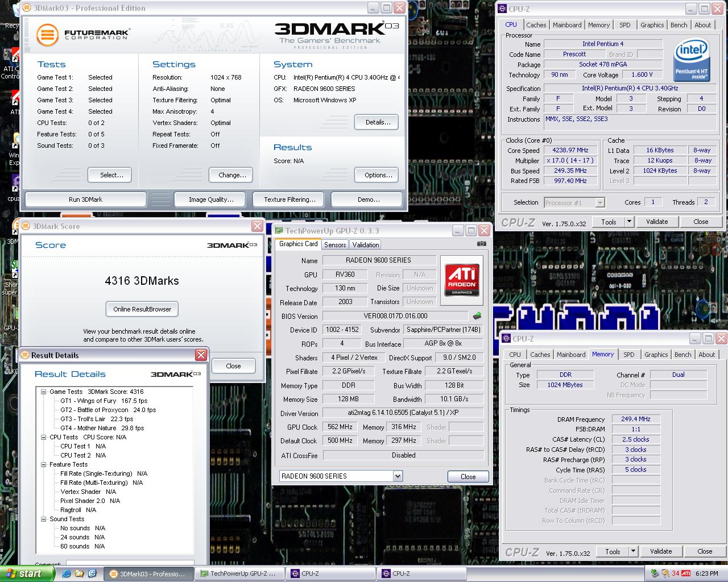728x582 pixels.
Task: Open the Processor #1 selection dropdown
Action: click(x=600, y=202)
